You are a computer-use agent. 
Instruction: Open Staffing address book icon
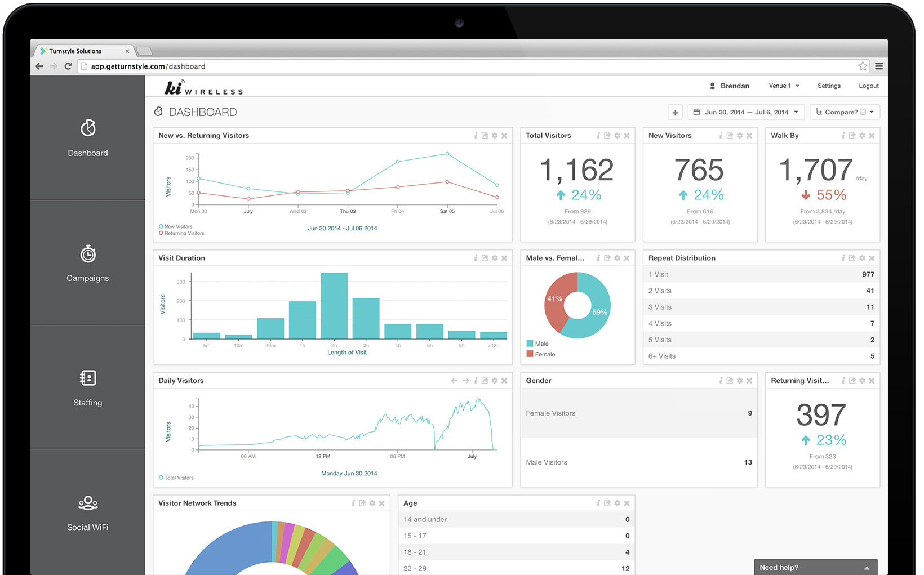pos(88,377)
